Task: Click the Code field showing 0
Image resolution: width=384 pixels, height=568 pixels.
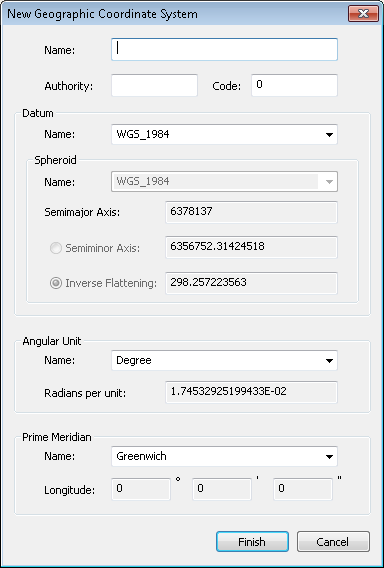Action: (294, 85)
